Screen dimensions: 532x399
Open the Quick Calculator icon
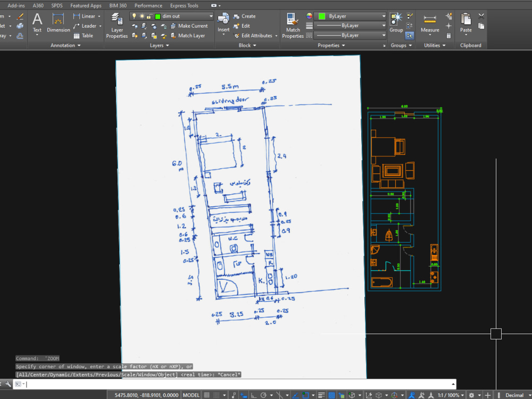448,36
